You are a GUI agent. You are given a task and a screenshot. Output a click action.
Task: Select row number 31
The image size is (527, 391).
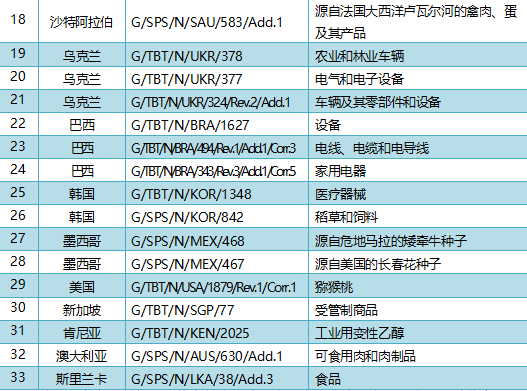[x=19, y=332]
